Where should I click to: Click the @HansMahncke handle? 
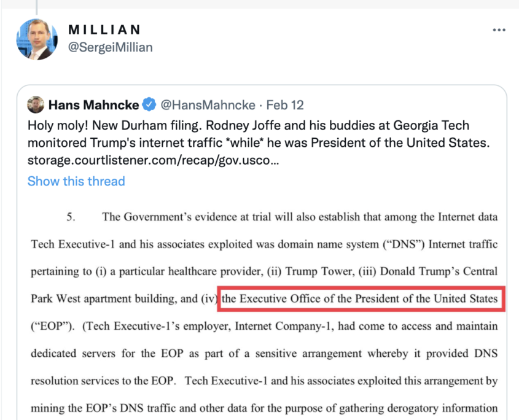coord(208,104)
